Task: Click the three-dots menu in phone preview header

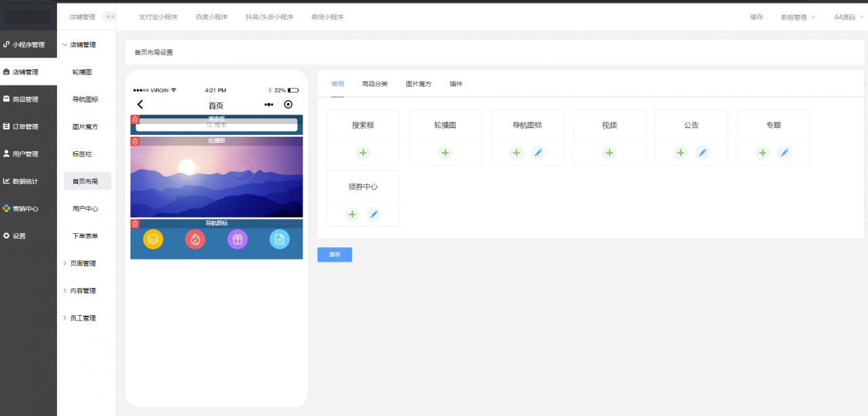Action: pos(269,105)
